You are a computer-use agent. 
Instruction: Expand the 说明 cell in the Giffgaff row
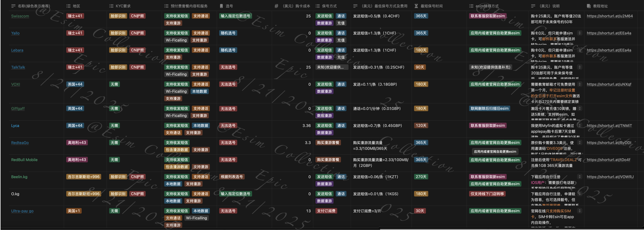580,109
